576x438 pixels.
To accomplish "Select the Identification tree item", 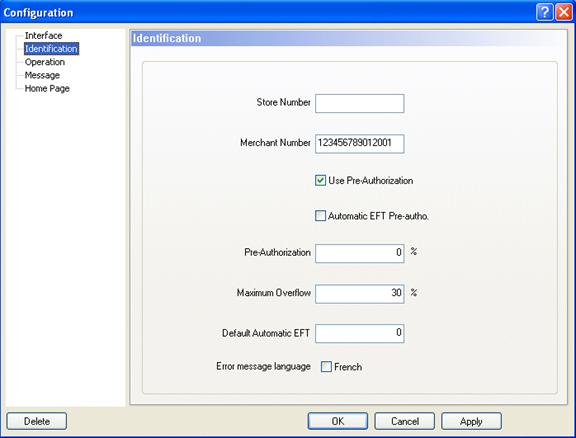I will [51, 49].
